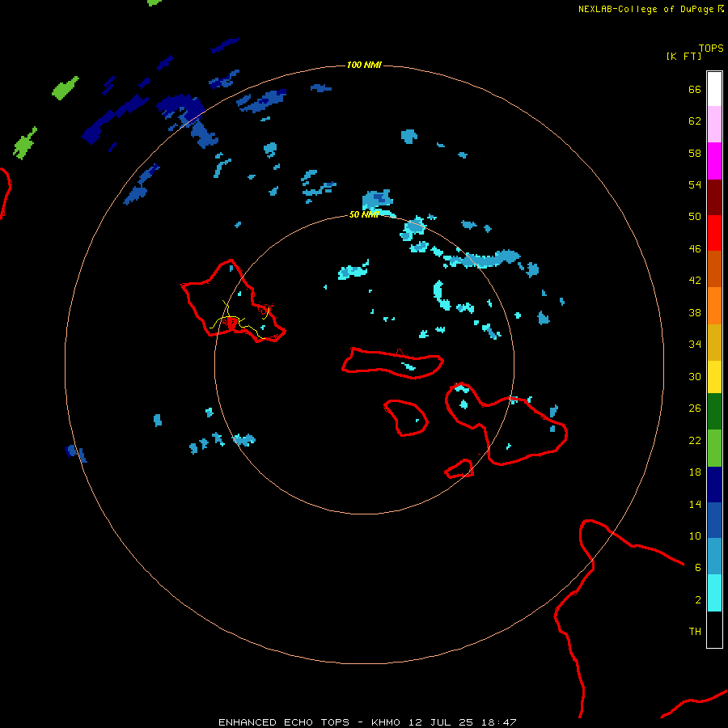This screenshot has width=728, height=728.
Task: Click the '18' legend value
Action: click(x=695, y=472)
